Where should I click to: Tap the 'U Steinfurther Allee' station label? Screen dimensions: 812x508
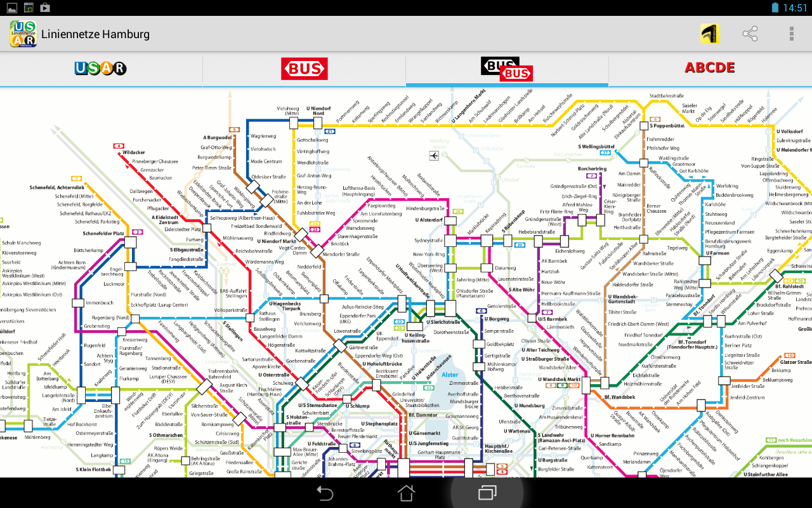coord(767,474)
